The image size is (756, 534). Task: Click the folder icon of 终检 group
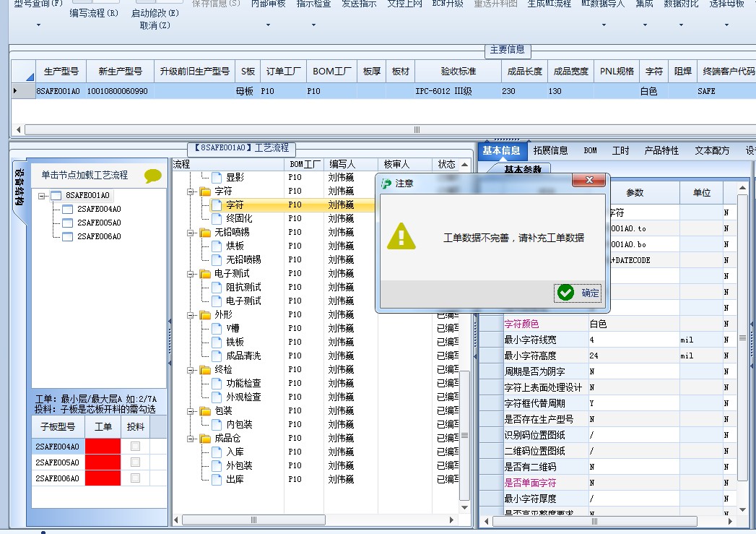point(205,370)
